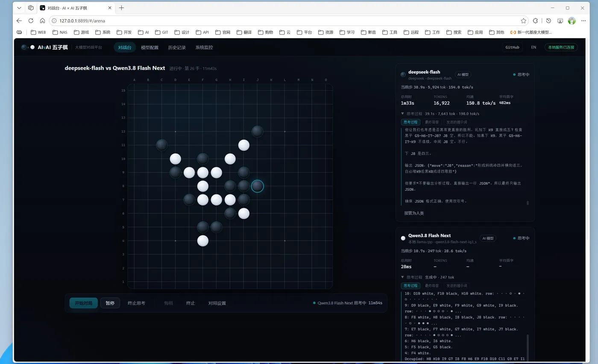598x364 pixels.
Task: Show Qwen3.8 Flash Next 最终回答 tab
Action: click(432, 286)
